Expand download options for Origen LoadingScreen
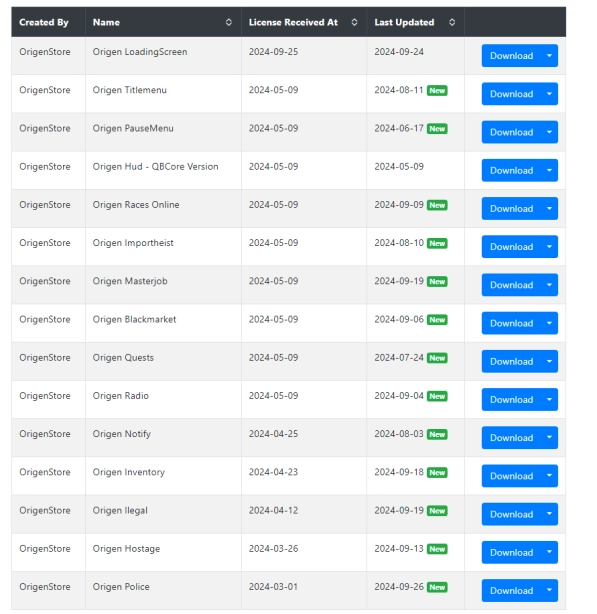The width and height of the screenshot is (597, 614). click(x=549, y=56)
